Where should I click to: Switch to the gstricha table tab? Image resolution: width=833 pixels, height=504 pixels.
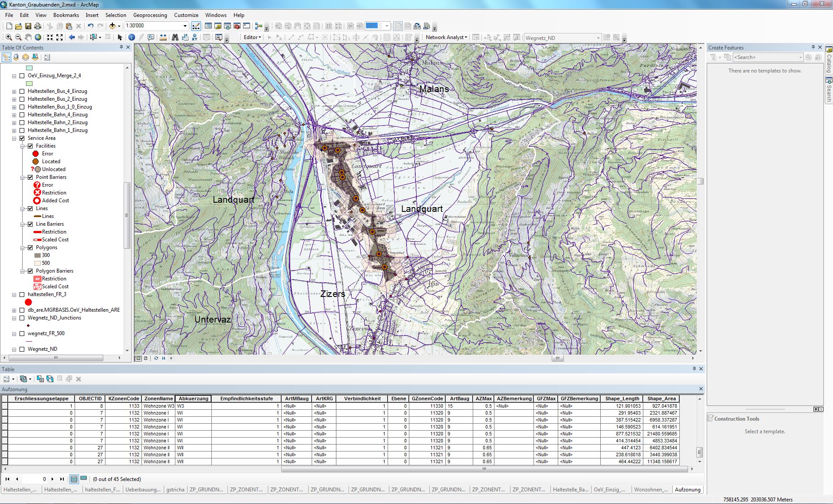[175, 489]
